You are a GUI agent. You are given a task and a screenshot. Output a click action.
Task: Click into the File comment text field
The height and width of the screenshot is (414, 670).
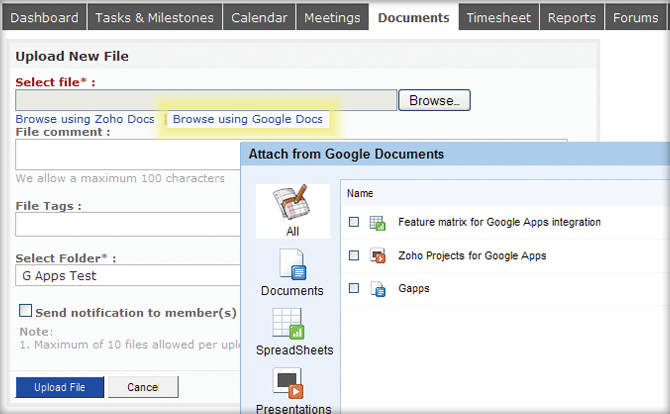tap(127, 154)
